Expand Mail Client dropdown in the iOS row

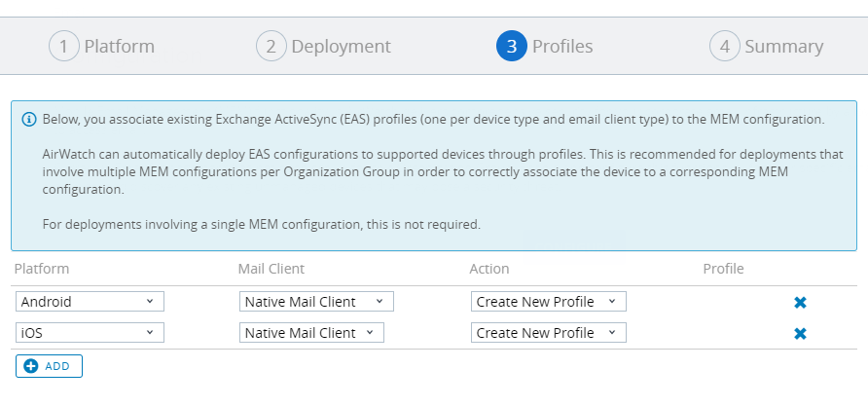(311, 333)
